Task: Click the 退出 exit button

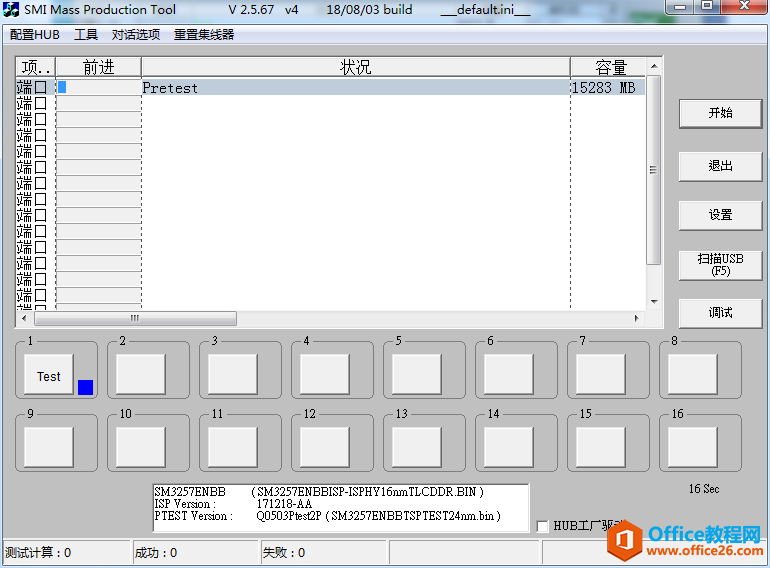Action: click(720, 166)
